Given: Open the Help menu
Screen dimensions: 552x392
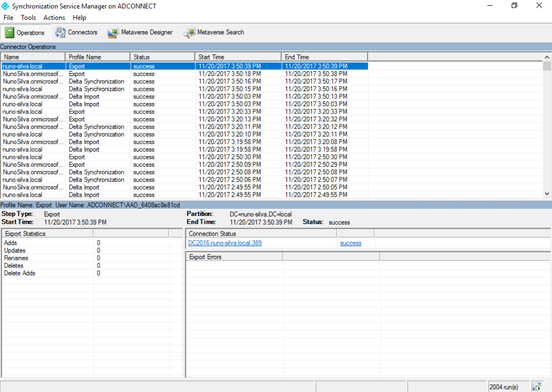Looking at the screenshot, I should pyautogui.click(x=79, y=18).
